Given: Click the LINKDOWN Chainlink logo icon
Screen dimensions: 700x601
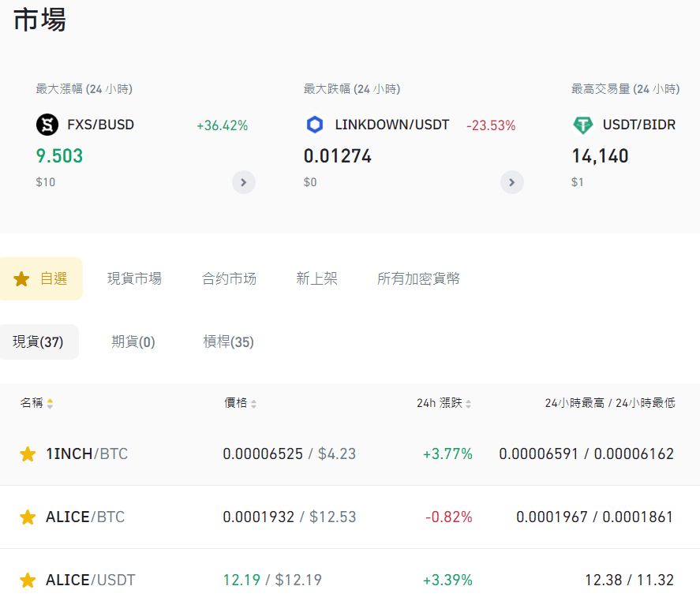Looking at the screenshot, I should point(315,125).
